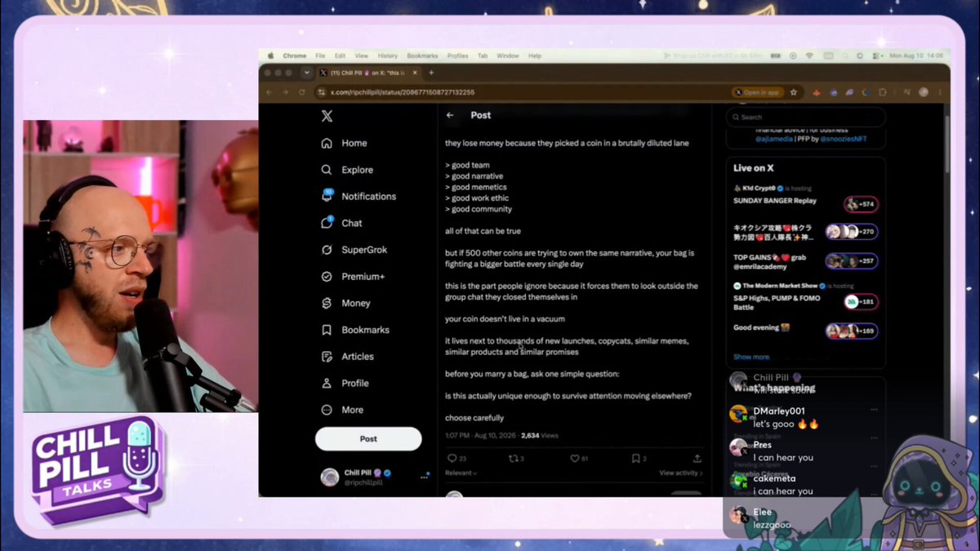Open Notifications via the bell icon
This screenshot has height=551, width=980.
coord(327,196)
